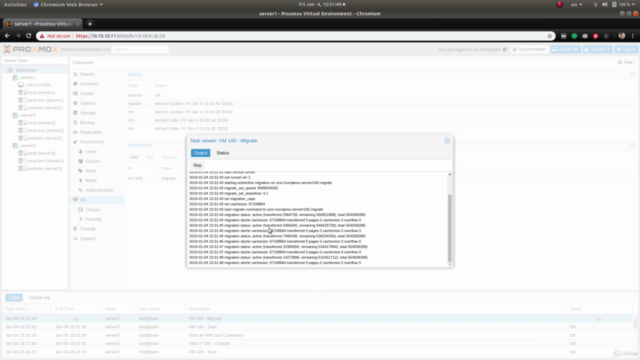Select server1 node in tree
Image resolution: width=640 pixels, height=360 pixels.
coord(28,78)
